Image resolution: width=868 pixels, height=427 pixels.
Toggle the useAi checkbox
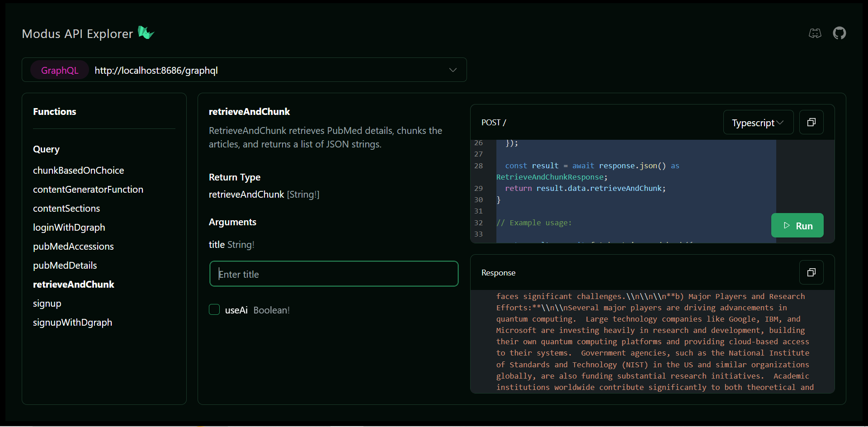pyautogui.click(x=214, y=309)
